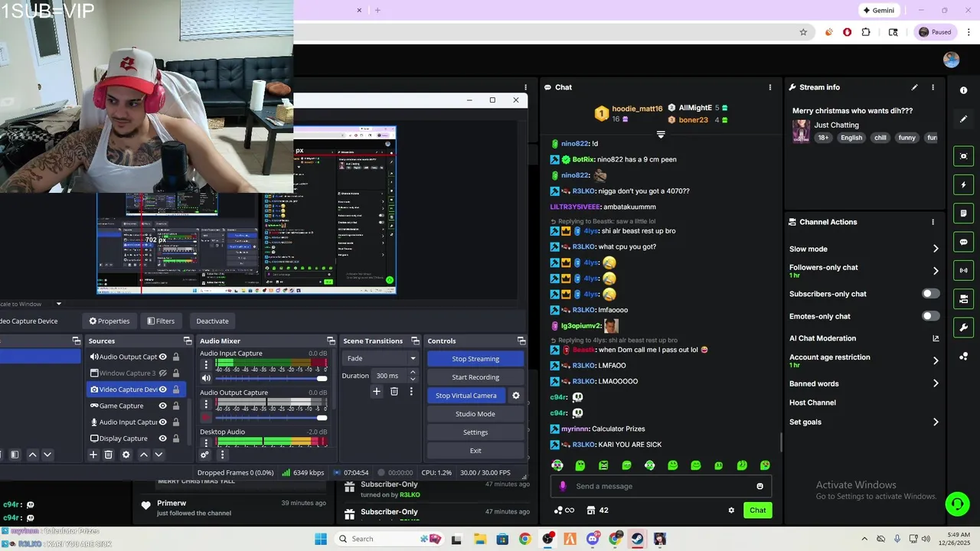Increase transition Duration with up stepper
The width and height of the screenshot is (980, 551).
point(413,373)
